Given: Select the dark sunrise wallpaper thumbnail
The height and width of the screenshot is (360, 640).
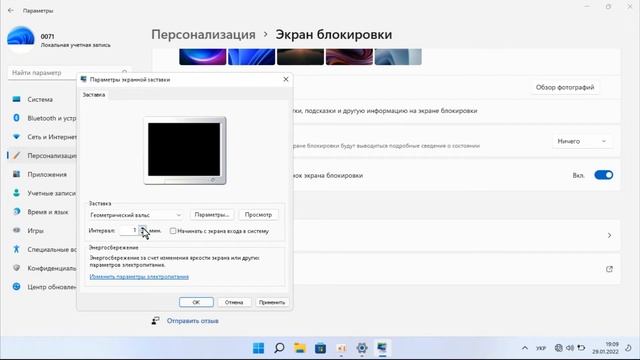Looking at the screenshot, I should click(x=300, y=57).
